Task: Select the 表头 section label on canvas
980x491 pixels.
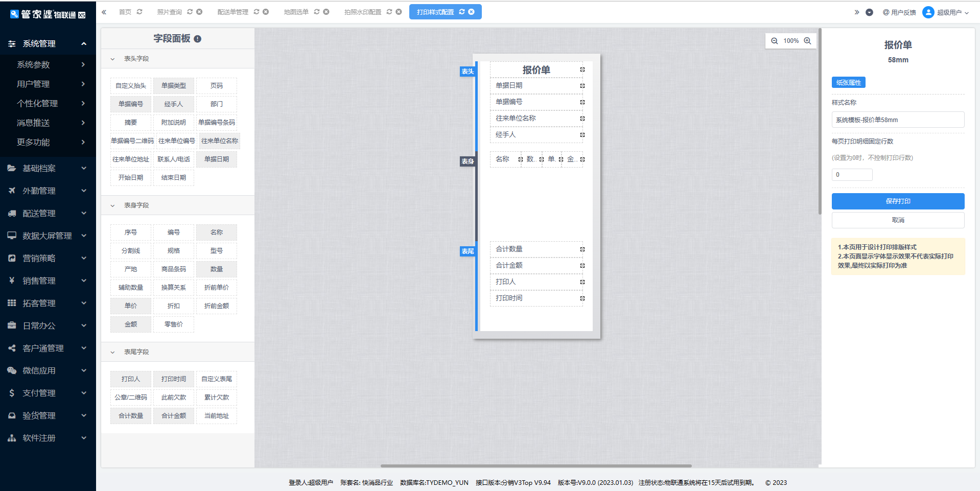Action: tap(468, 72)
